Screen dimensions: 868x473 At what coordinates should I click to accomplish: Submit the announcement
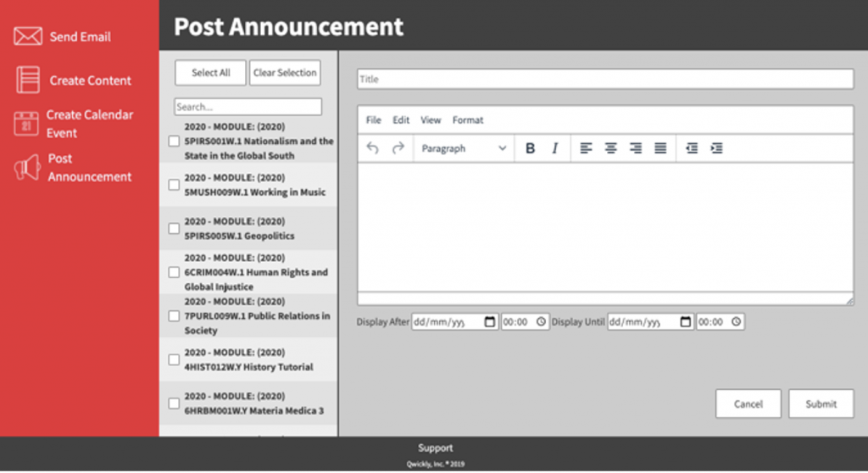[x=821, y=403]
